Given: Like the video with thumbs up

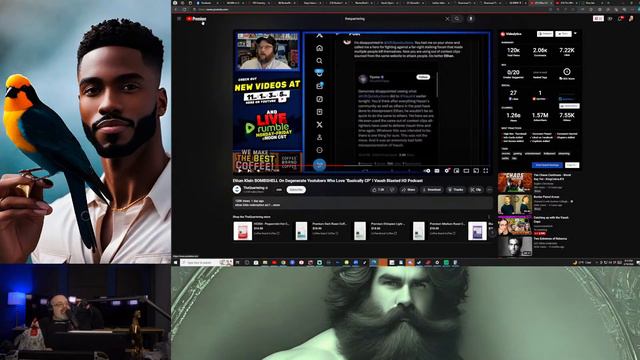Looking at the screenshot, I should (x=378, y=190).
